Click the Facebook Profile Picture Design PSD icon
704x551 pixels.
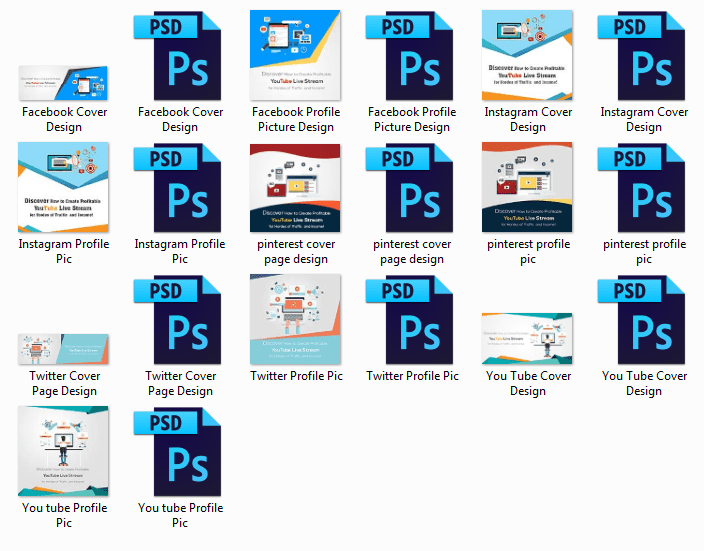pos(412,56)
